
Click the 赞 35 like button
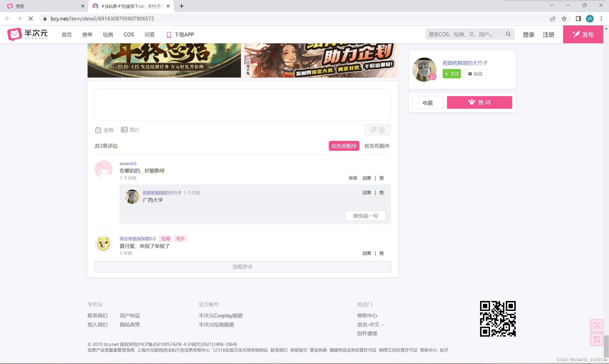(x=479, y=102)
